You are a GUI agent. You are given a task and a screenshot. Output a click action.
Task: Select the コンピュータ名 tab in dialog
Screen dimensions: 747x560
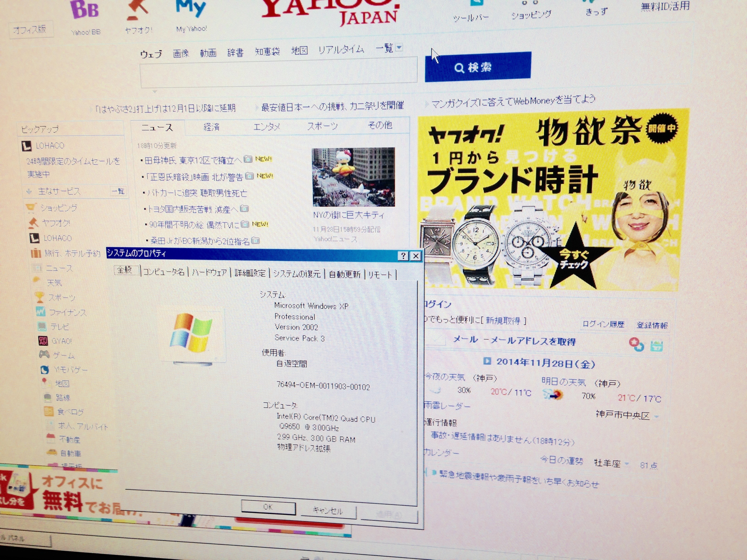click(164, 272)
